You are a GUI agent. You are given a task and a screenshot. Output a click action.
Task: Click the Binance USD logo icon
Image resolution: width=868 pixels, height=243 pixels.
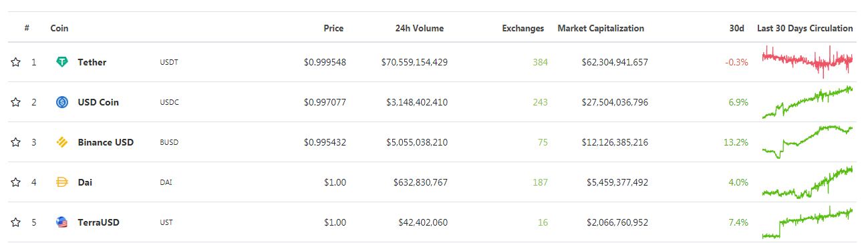click(62, 142)
